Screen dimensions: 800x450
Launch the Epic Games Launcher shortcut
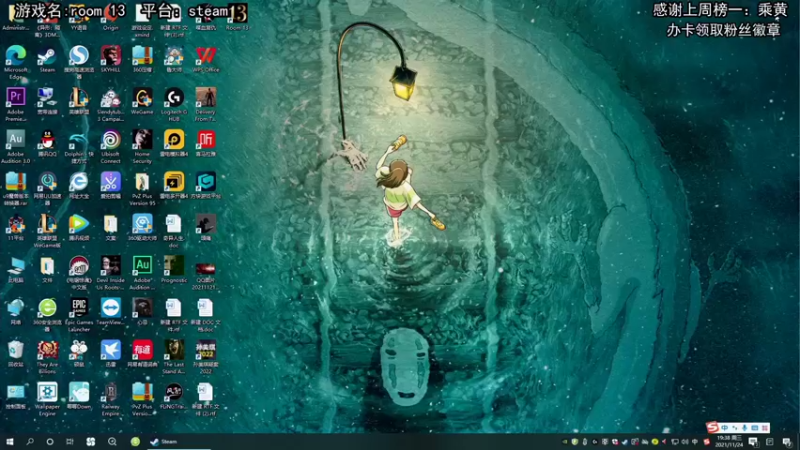point(79,310)
